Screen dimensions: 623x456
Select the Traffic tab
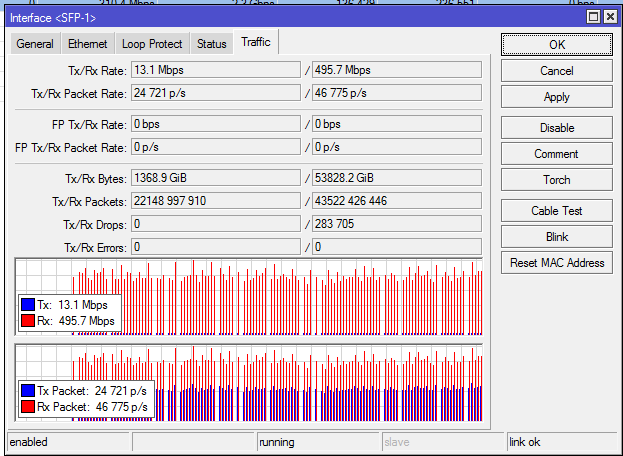(x=256, y=42)
